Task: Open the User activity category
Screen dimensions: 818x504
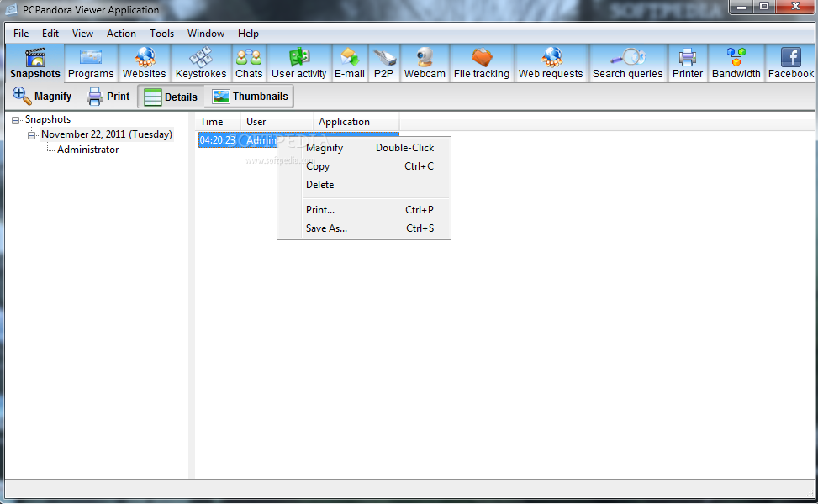Action: pos(299,63)
